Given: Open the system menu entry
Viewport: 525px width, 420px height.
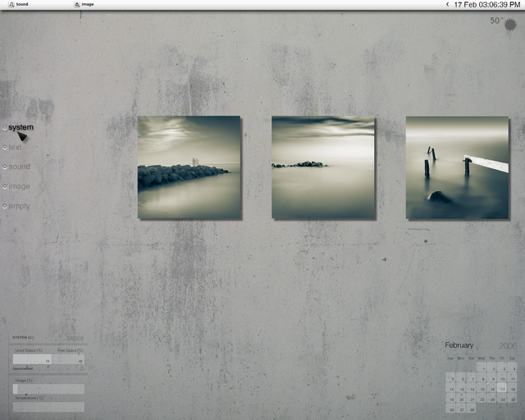Looking at the screenshot, I should pyautogui.click(x=21, y=127).
